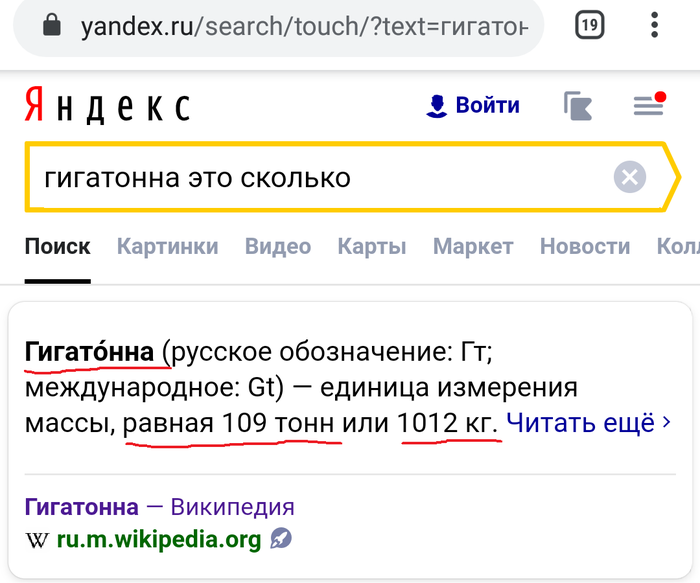Image resolution: width=700 pixels, height=583 pixels.
Task: Go to the Новости tab
Action: (x=585, y=246)
